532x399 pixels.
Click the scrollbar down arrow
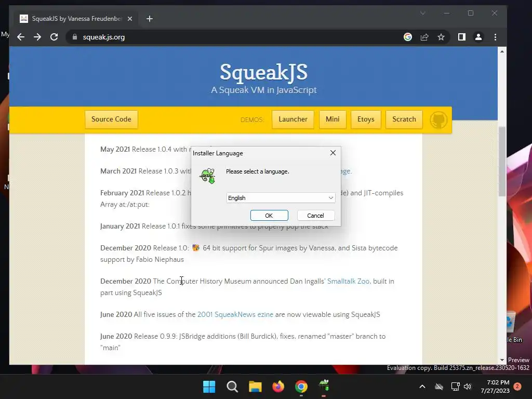coord(502,360)
